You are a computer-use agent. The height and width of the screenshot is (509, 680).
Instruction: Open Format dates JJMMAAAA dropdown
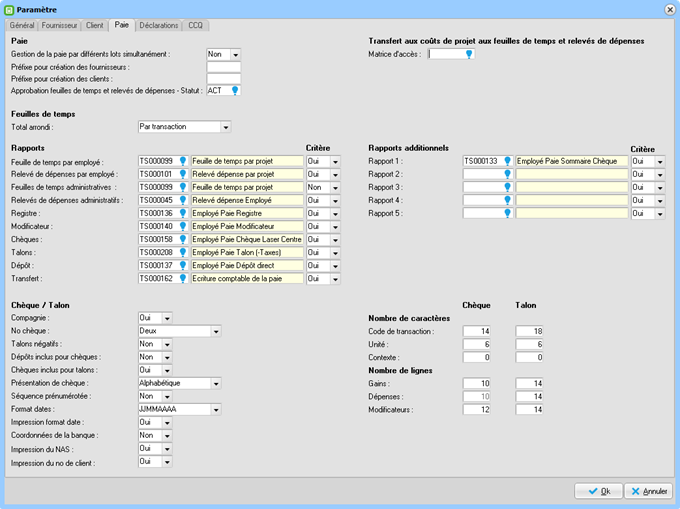tap(216, 410)
